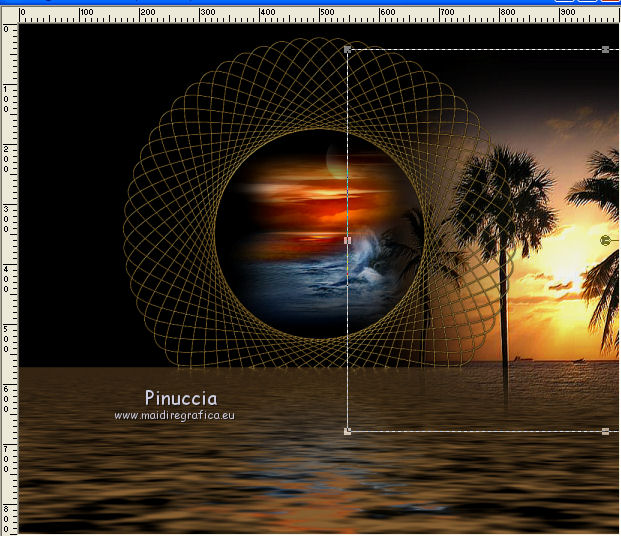
Task: Grab the top-left corner handle of the selection box
Action: [x=347, y=50]
